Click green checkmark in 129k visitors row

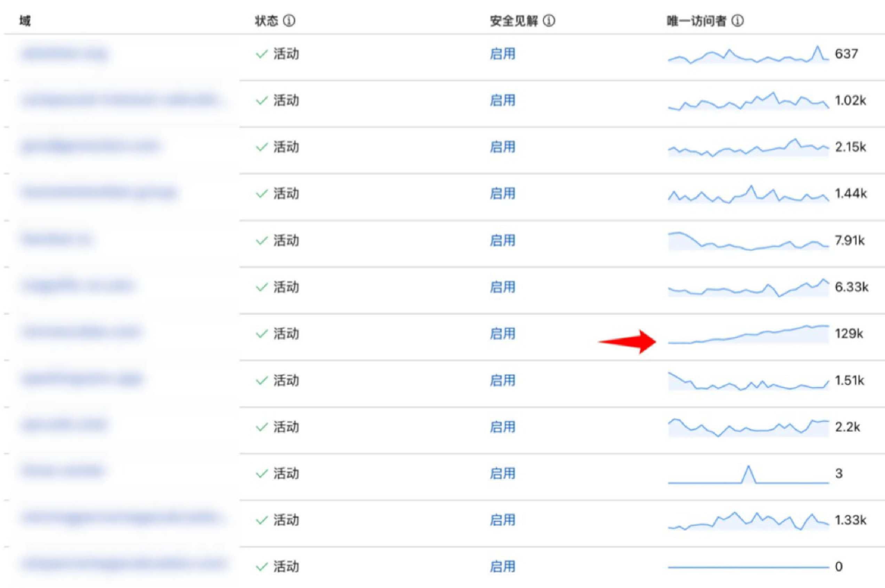(x=262, y=334)
